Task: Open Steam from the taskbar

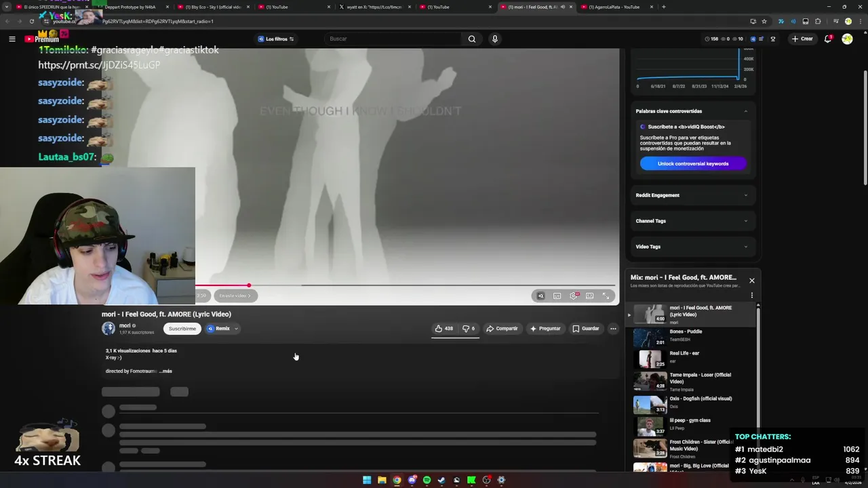Action: click(x=441, y=480)
